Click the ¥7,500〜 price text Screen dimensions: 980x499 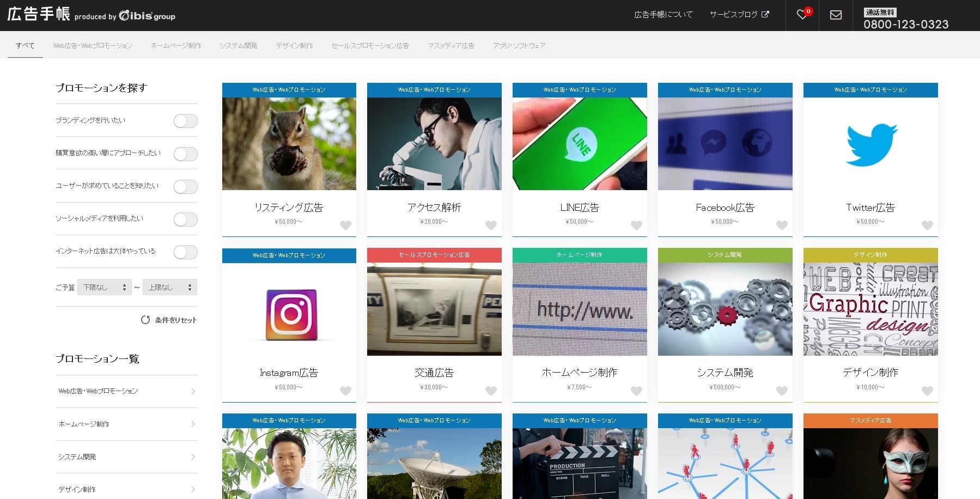click(580, 387)
